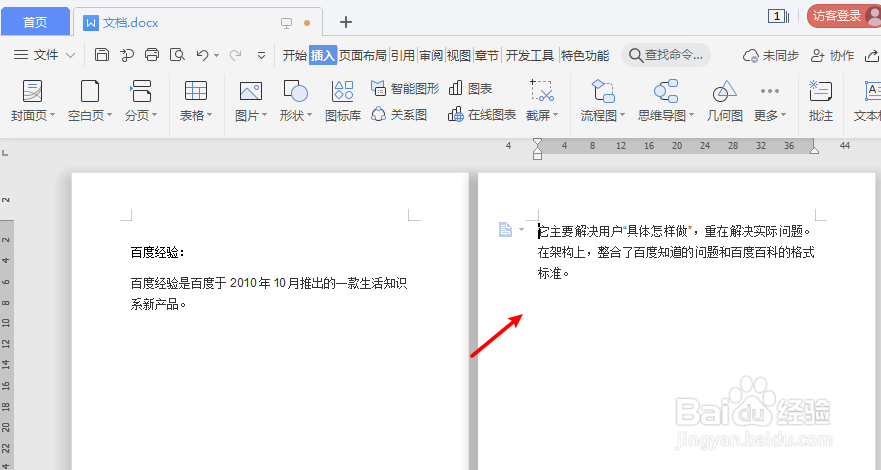881x470 pixels.
Task: Click the Print icon in quick toolbar
Action: (152, 54)
